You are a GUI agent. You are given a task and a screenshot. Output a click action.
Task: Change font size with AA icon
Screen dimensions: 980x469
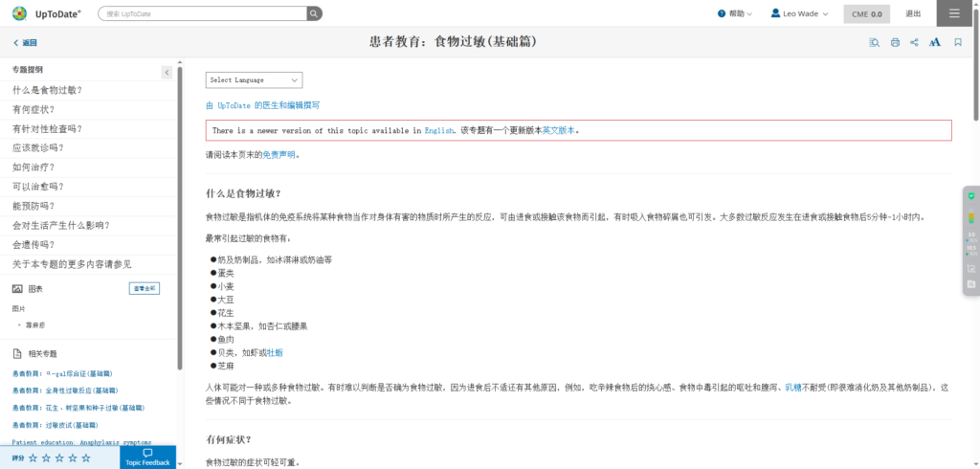[935, 42]
